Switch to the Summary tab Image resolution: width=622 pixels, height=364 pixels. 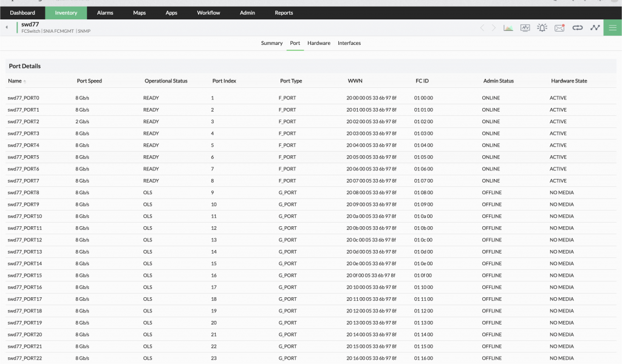click(272, 43)
